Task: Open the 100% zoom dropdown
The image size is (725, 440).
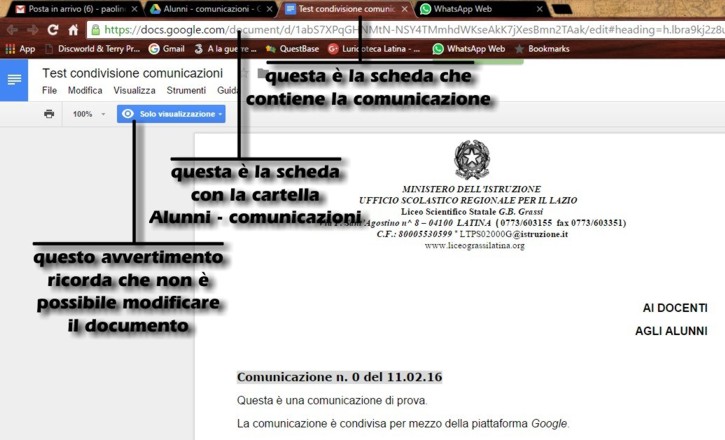Action: click(x=88, y=114)
